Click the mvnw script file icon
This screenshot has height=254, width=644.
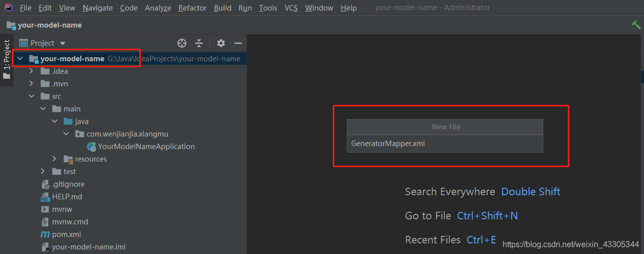(x=45, y=209)
